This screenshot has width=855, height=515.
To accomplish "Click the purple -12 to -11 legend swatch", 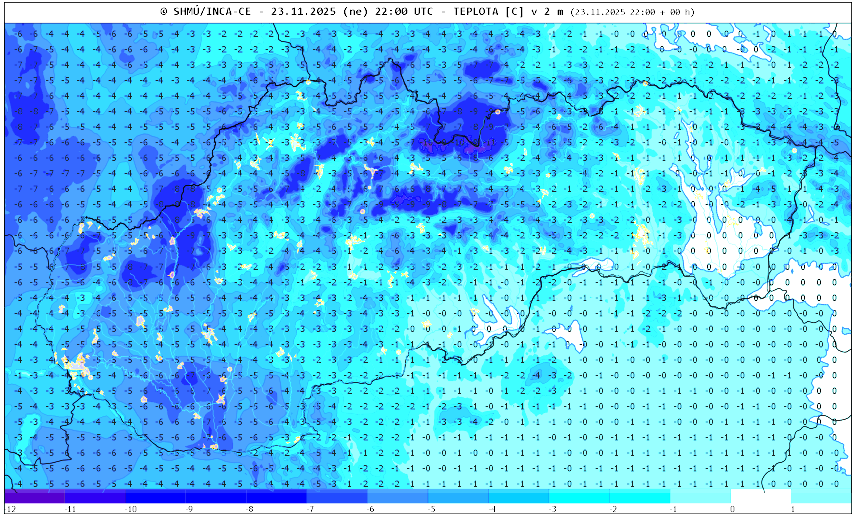I will tap(34, 496).
